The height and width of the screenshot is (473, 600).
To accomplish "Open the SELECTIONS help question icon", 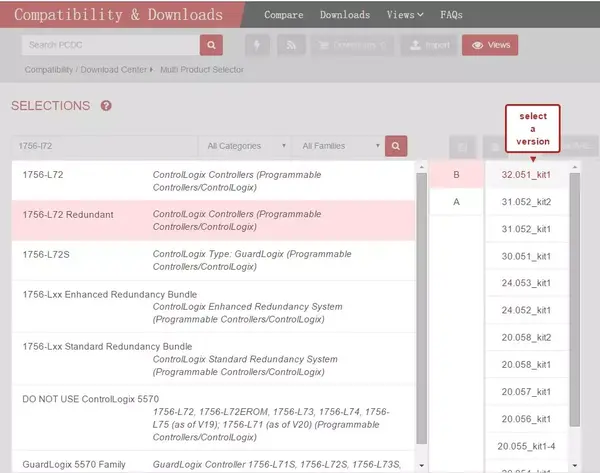I will tap(106, 106).
